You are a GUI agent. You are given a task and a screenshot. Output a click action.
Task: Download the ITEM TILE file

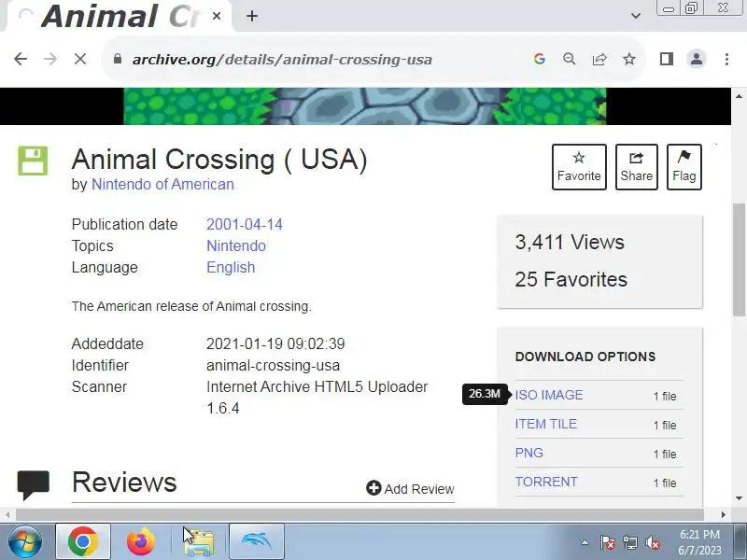pos(546,424)
